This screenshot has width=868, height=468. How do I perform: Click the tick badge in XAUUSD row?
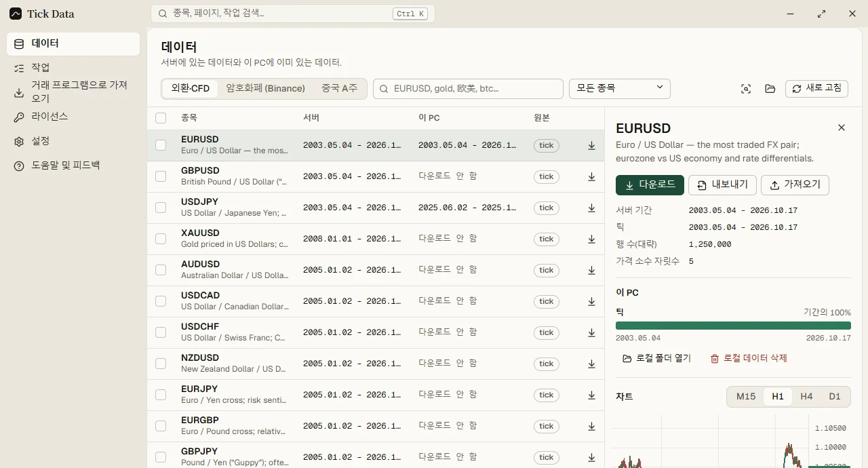click(x=547, y=239)
